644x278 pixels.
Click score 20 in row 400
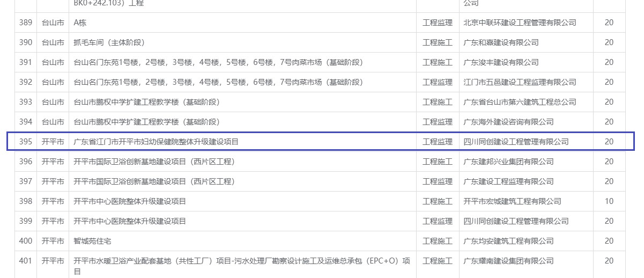pos(609,241)
